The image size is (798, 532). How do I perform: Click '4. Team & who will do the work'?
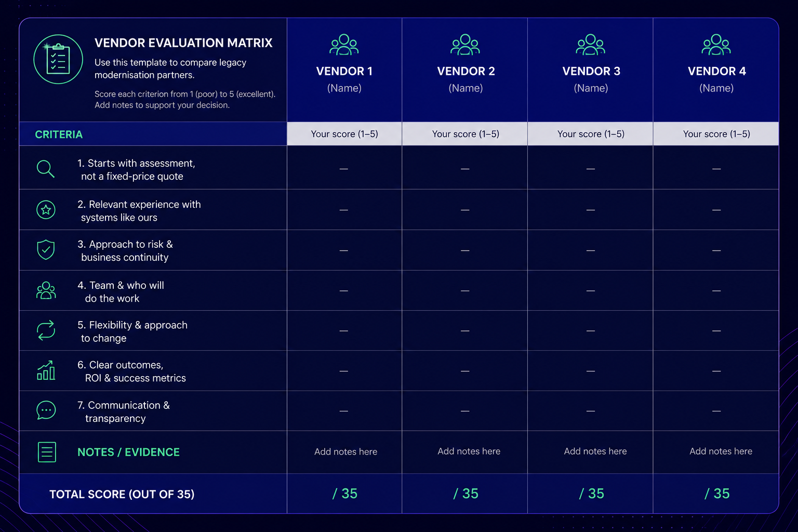[121, 292]
